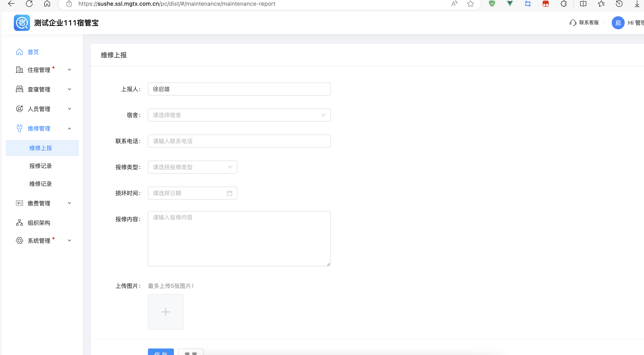The image size is (644, 355).
Task: Expand 查寝管理 menu chevron
Action: [x=69, y=89]
